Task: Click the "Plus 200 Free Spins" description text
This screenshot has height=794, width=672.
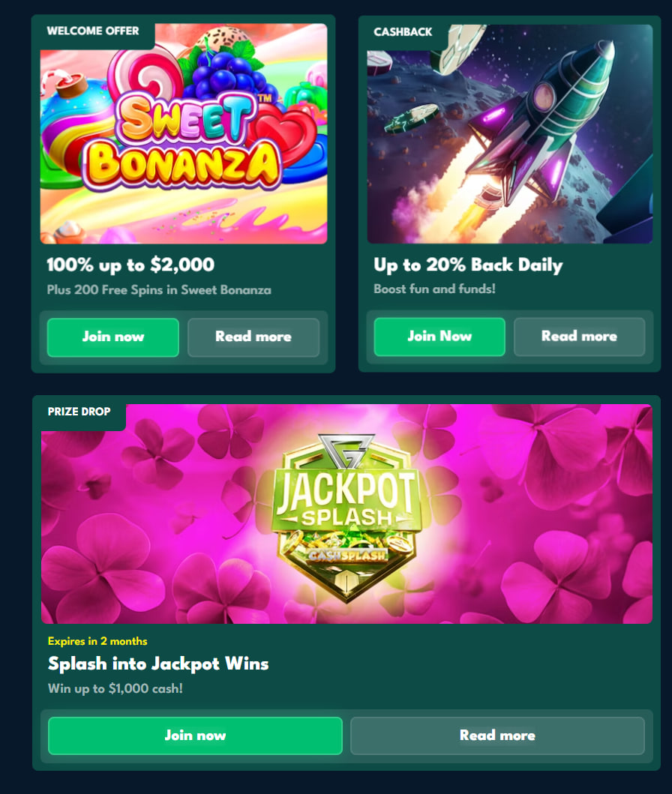Action: click(x=159, y=289)
